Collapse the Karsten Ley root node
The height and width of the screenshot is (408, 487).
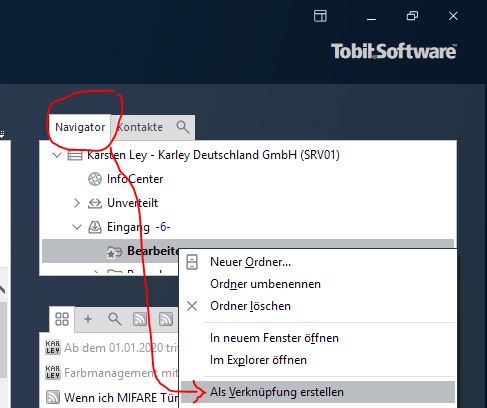[57, 155]
